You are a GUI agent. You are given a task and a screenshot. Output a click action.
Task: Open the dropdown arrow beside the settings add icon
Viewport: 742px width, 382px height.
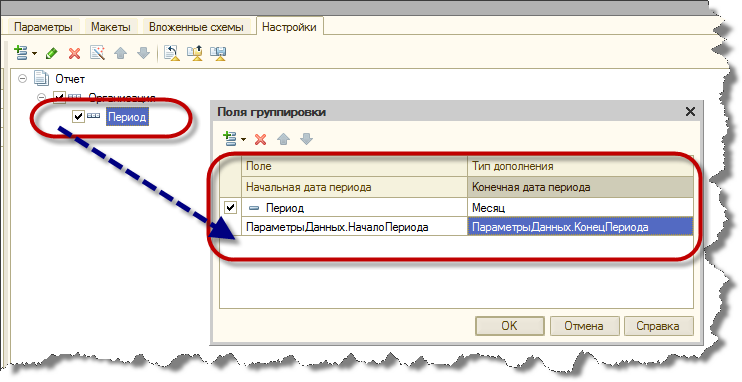[34, 53]
